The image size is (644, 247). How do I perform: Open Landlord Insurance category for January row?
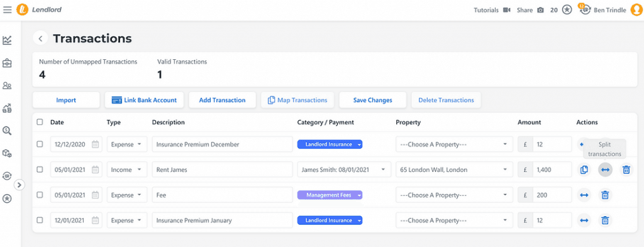click(330, 221)
